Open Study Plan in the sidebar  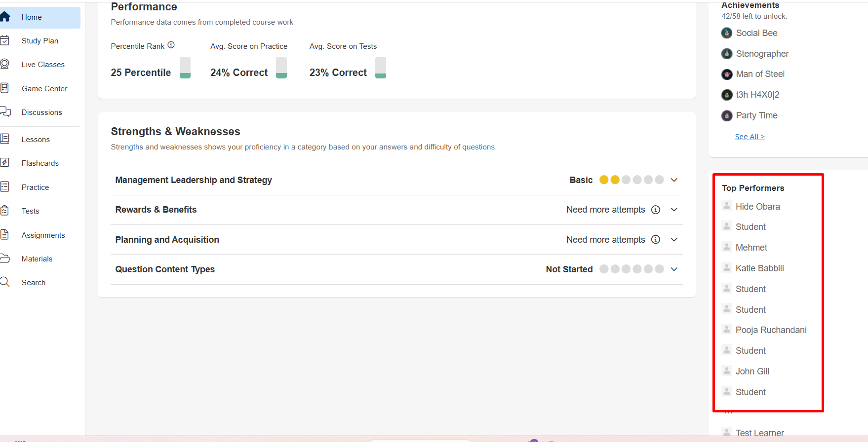pyautogui.click(x=39, y=41)
